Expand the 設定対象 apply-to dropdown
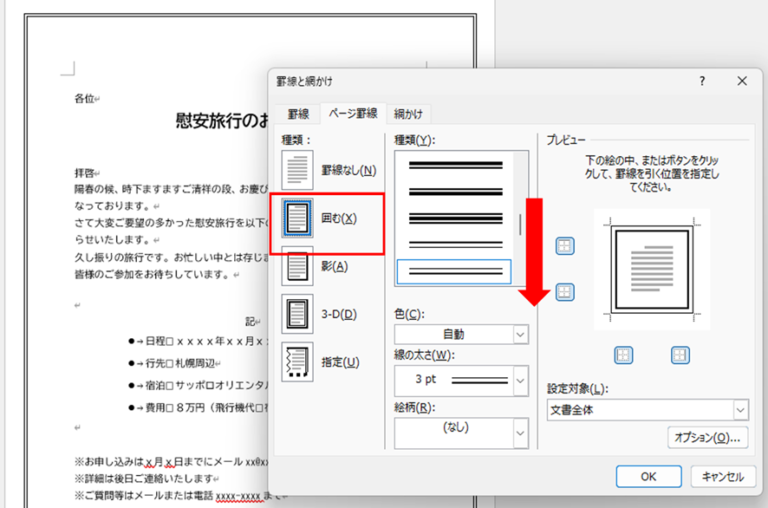This screenshot has width=768, height=508. pyautogui.click(x=647, y=410)
